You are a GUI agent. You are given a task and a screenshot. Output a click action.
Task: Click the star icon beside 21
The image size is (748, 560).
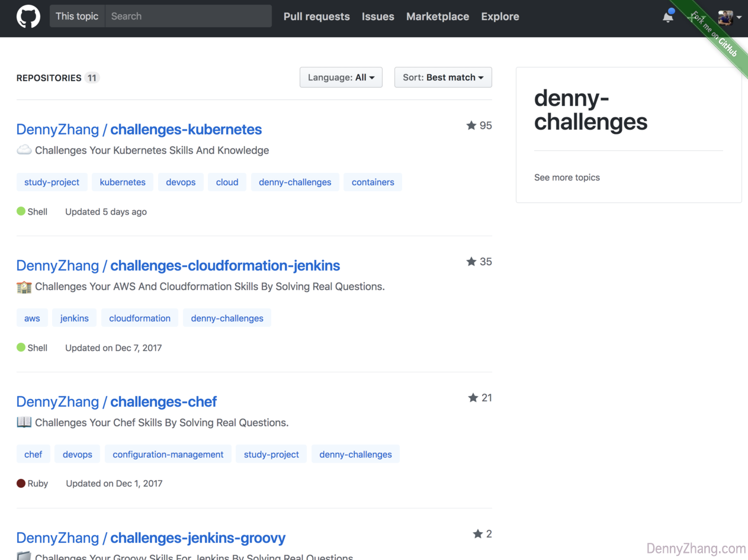coord(473,398)
